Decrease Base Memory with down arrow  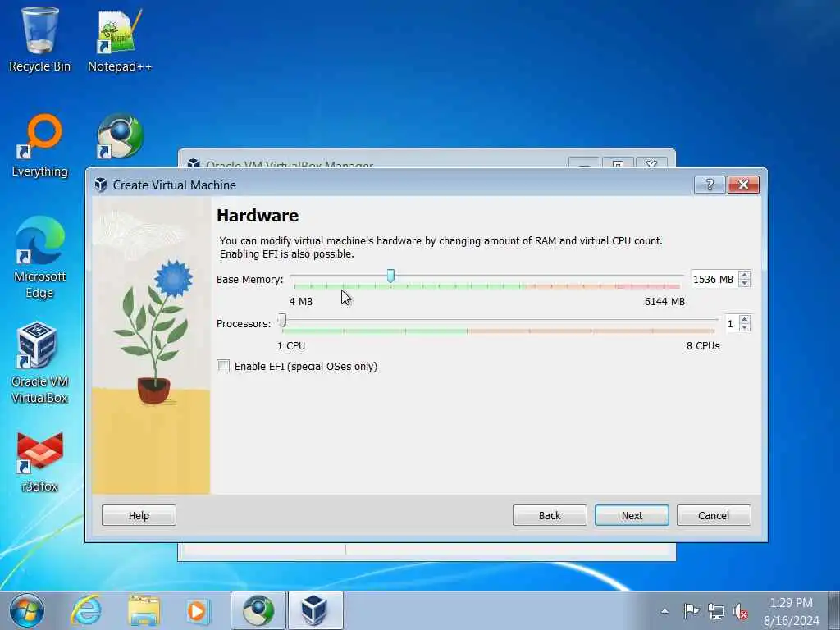[x=744, y=283]
